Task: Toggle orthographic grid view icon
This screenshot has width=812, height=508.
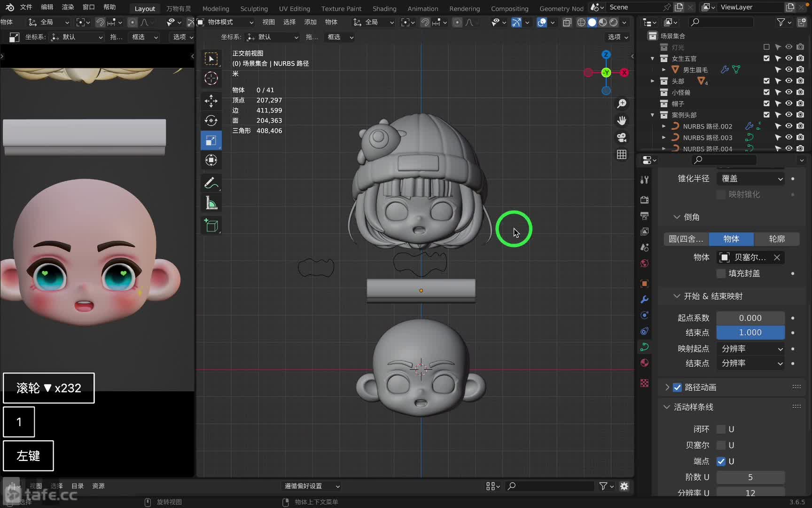Action: pyautogui.click(x=622, y=154)
